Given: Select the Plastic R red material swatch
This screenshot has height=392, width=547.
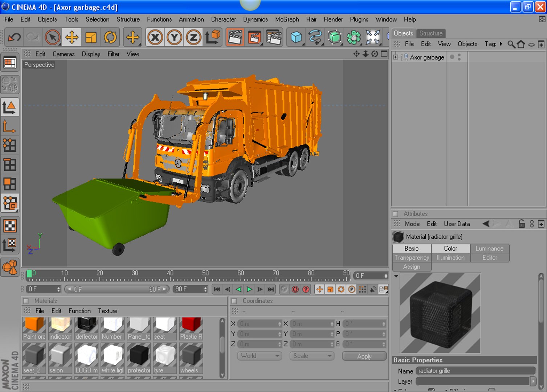Looking at the screenshot, I should tap(191, 328).
